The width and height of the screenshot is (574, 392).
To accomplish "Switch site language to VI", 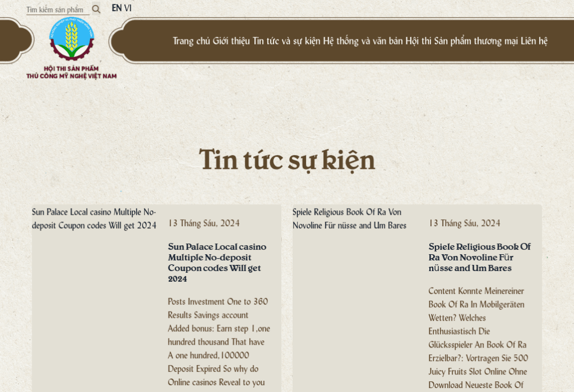I will point(127,8).
